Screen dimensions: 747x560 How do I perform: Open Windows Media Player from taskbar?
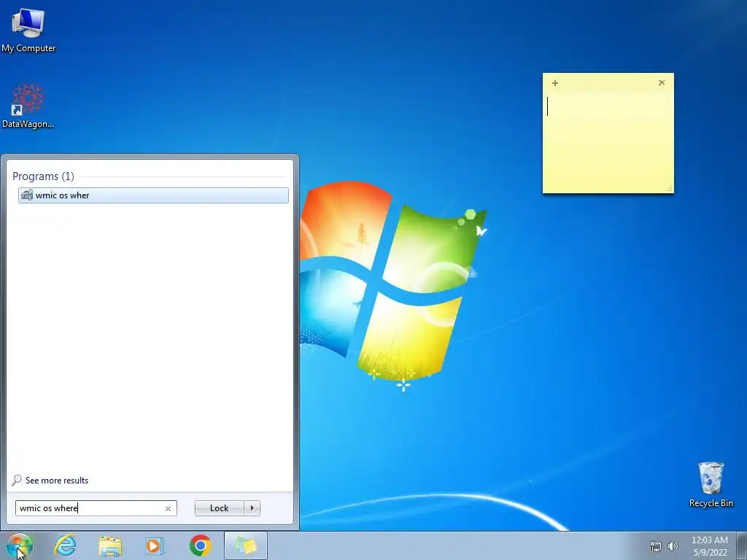click(x=154, y=545)
